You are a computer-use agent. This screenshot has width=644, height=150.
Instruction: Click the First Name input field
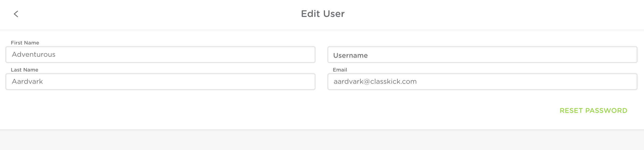[160, 55]
